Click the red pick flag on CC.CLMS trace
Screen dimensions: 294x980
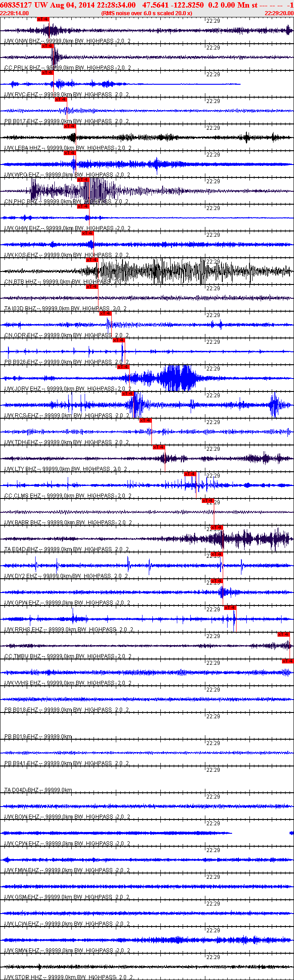point(190,474)
